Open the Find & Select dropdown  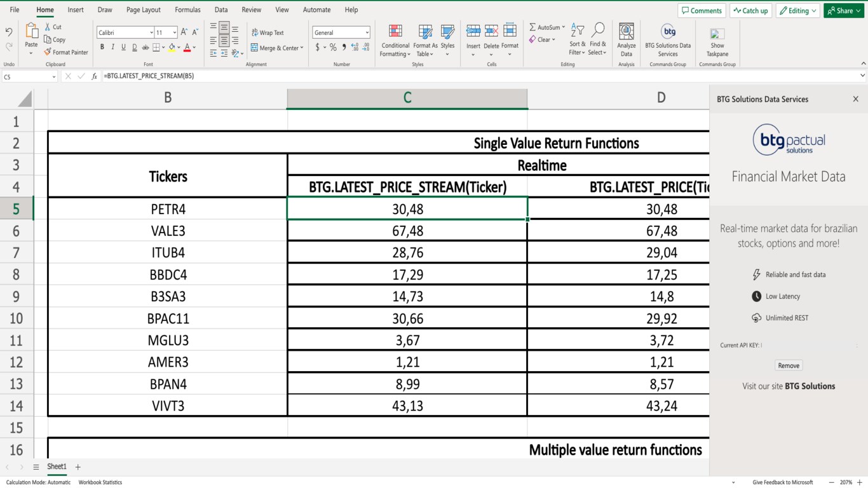(x=597, y=40)
